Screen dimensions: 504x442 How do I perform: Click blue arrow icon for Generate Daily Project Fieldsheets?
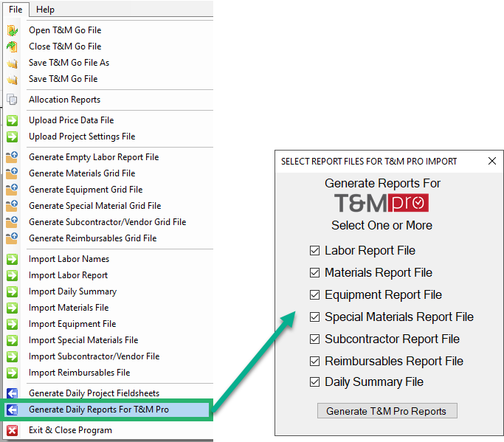[x=13, y=393]
